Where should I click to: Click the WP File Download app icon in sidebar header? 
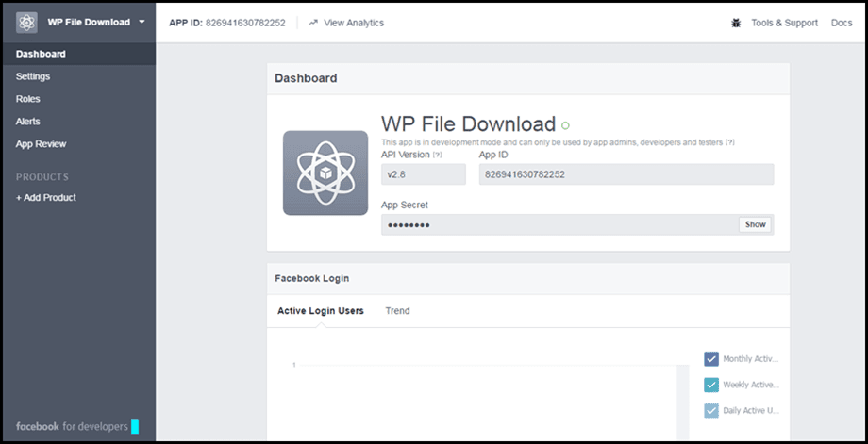26,23
